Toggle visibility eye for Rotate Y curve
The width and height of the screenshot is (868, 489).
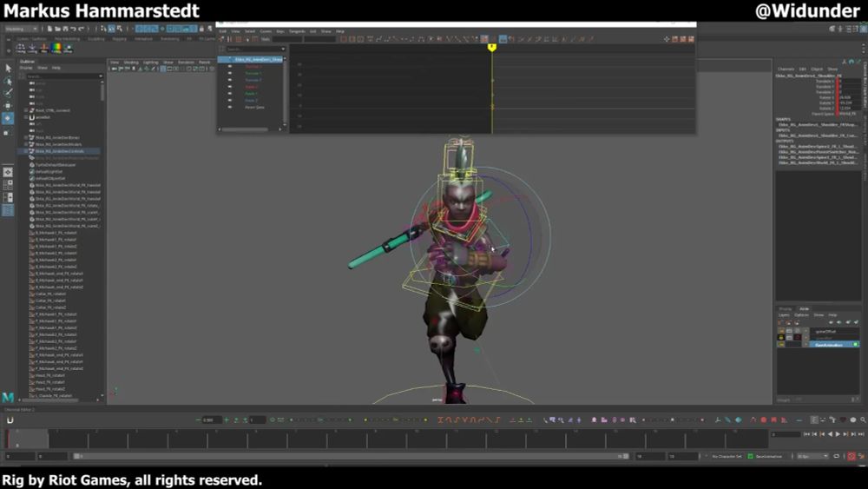click(230, 94)
